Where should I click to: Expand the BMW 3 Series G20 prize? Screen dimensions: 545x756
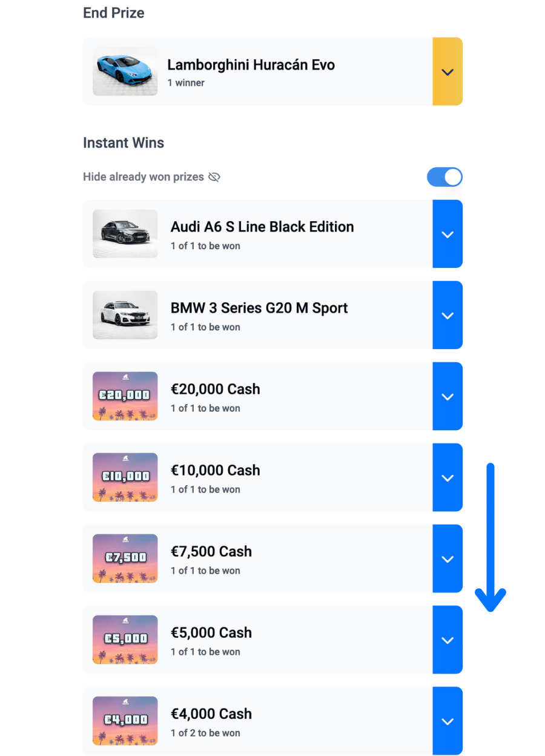pos(448,316)
